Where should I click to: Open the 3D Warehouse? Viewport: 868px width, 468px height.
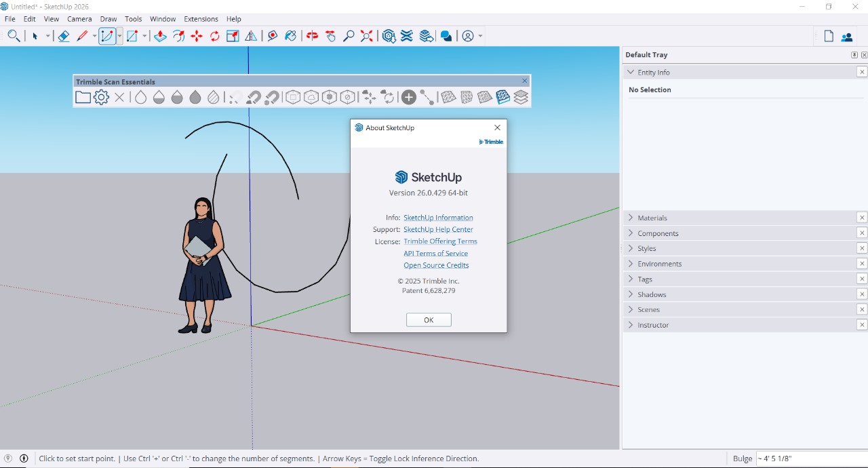pos(389,36)
